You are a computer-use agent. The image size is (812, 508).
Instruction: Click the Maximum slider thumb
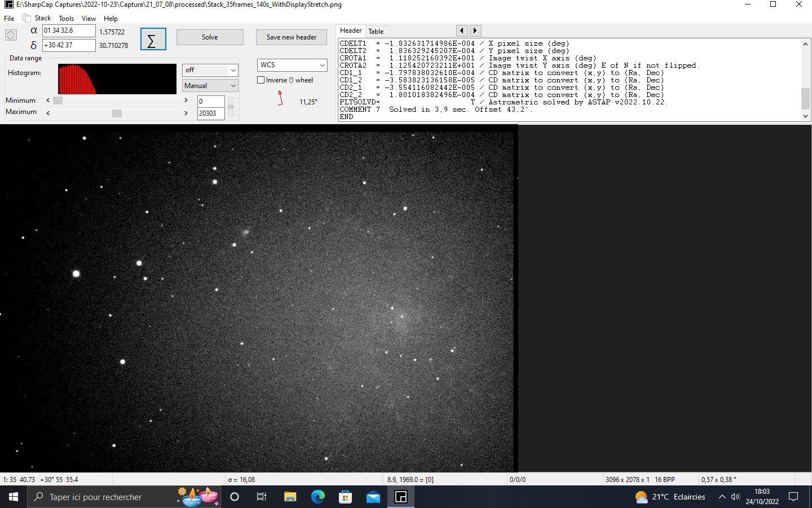[x=117, y=113]
